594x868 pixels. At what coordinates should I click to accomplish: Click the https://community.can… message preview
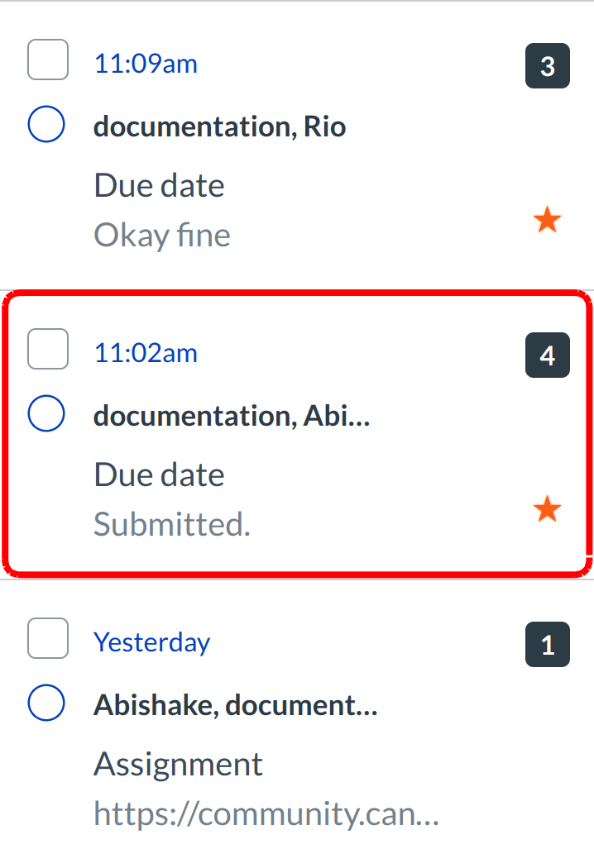pyautogui.click(x=266, y=815)
